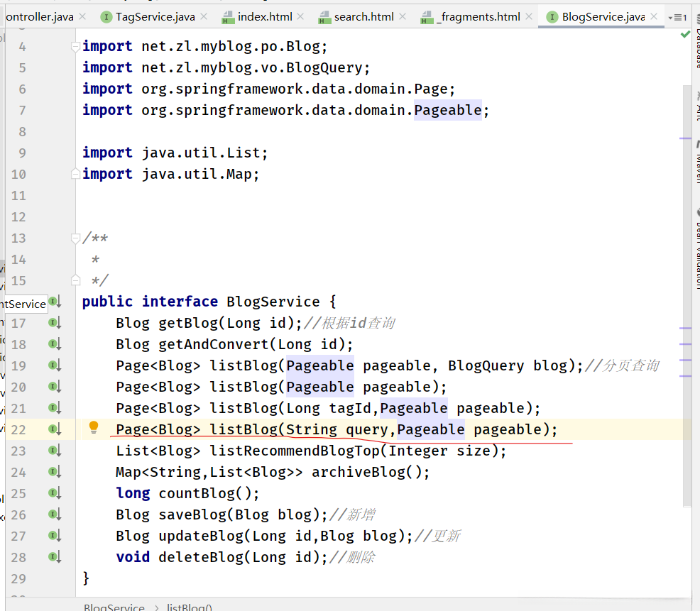Click the BlogService breadcrumb at the bottom

click(x=114, y=607)
